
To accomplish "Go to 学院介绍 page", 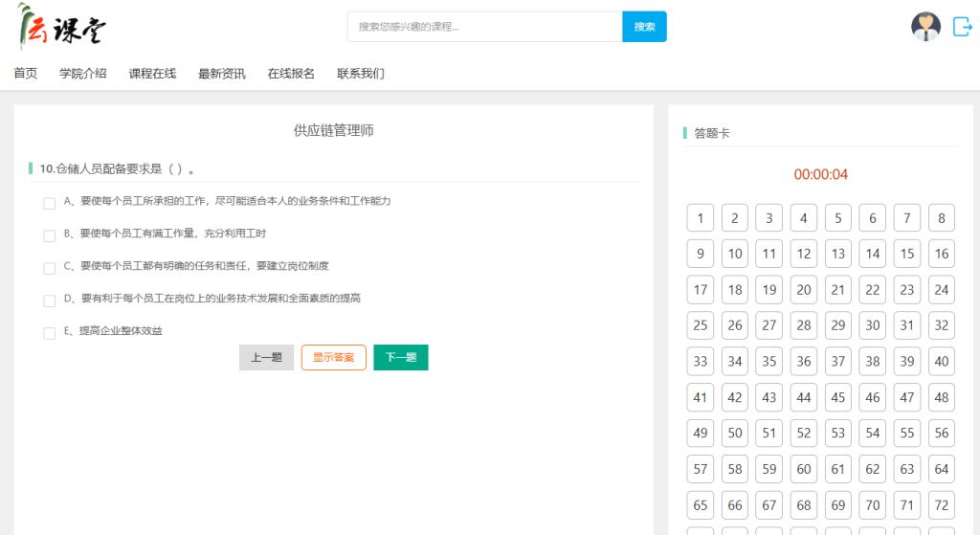I will [83, 74].
